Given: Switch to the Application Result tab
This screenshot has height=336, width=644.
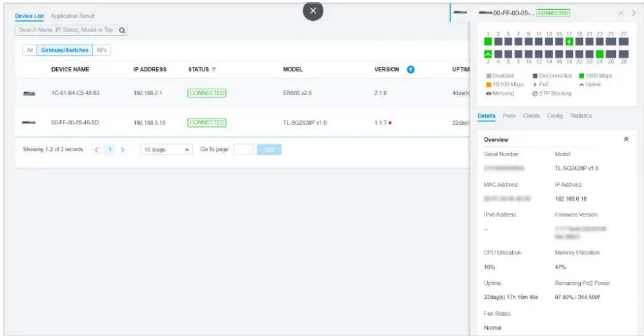Looking at the screenshot, I should [x=73, y=16].
